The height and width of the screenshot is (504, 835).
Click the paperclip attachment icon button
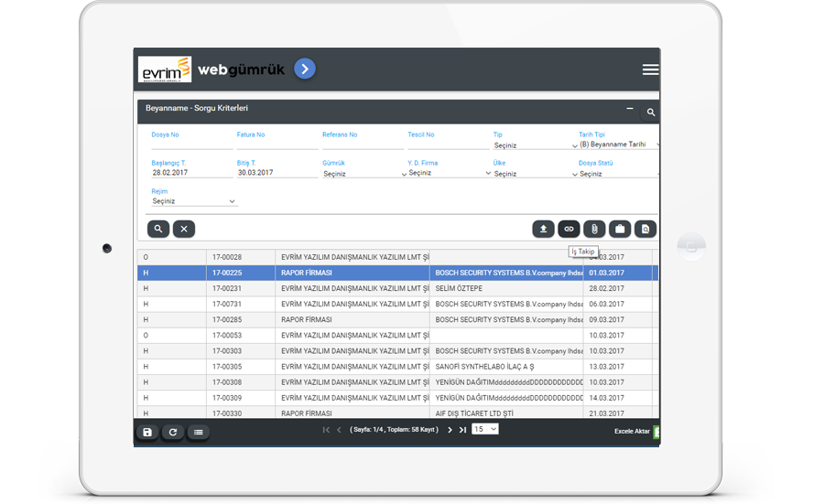(x=594, y=229)
